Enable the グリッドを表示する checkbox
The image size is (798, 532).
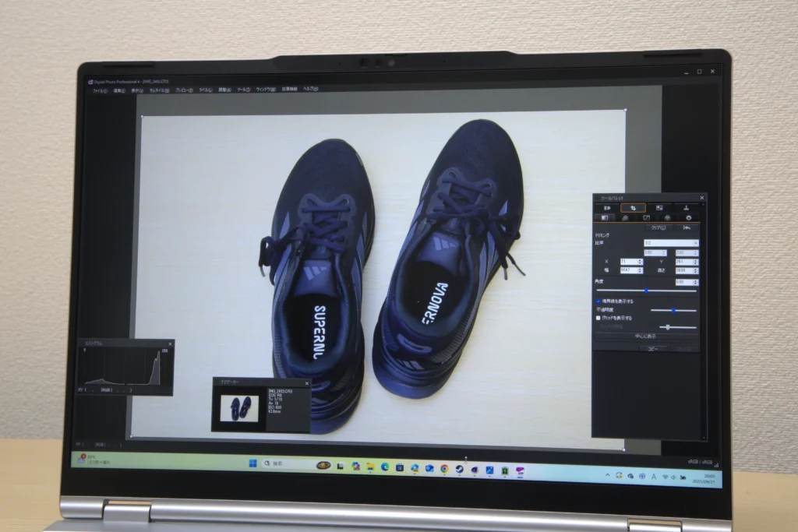point(598,318)
